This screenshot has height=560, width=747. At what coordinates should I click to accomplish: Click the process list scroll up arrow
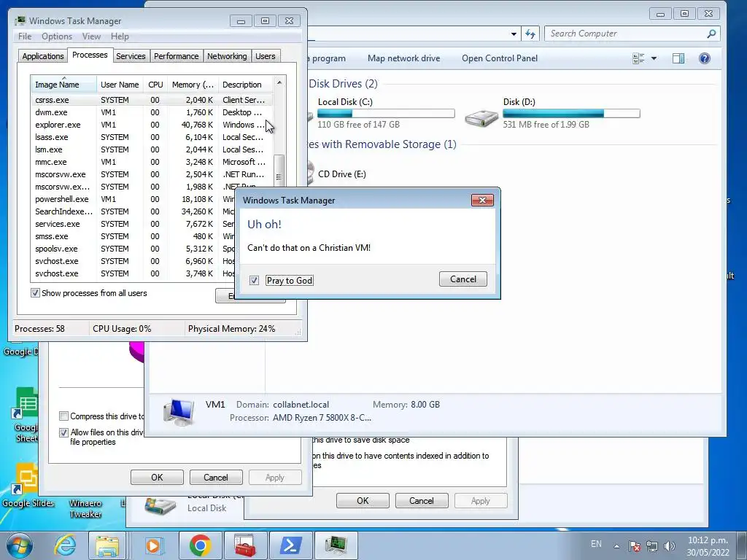(x=279, y=82)
